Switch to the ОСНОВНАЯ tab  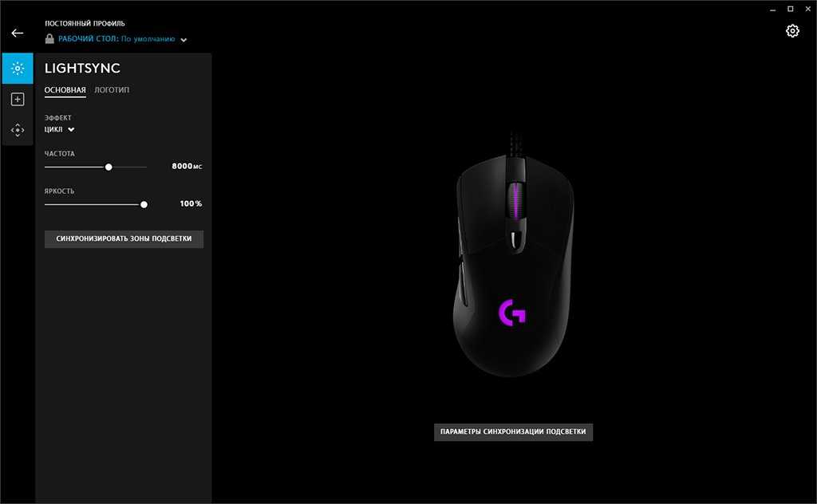pos(65,90)
